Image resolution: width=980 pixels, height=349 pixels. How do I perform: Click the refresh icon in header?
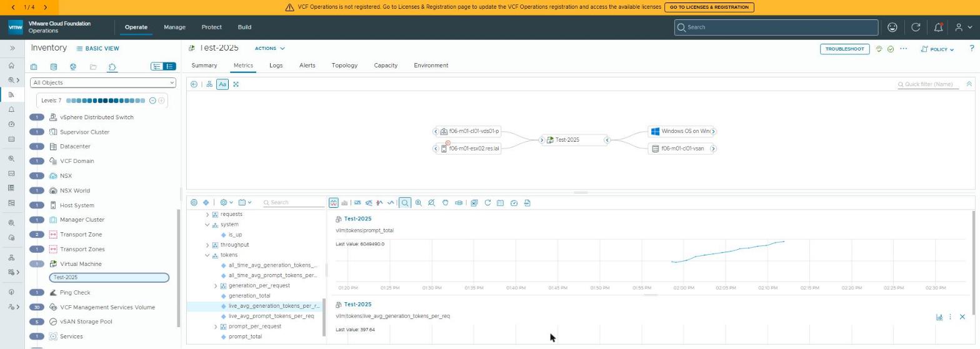tap(916, 27)
